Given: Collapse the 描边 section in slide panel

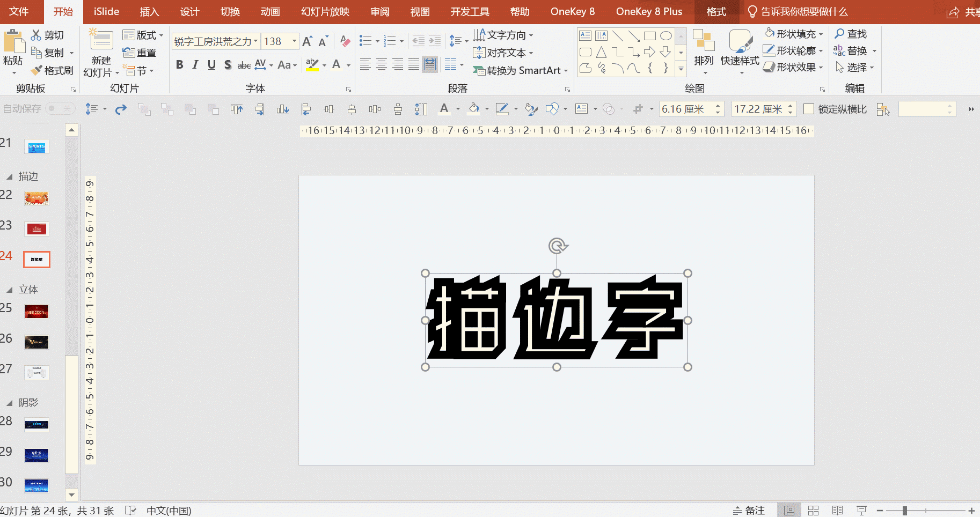Looking at the screenshot, I should [10, 176].
